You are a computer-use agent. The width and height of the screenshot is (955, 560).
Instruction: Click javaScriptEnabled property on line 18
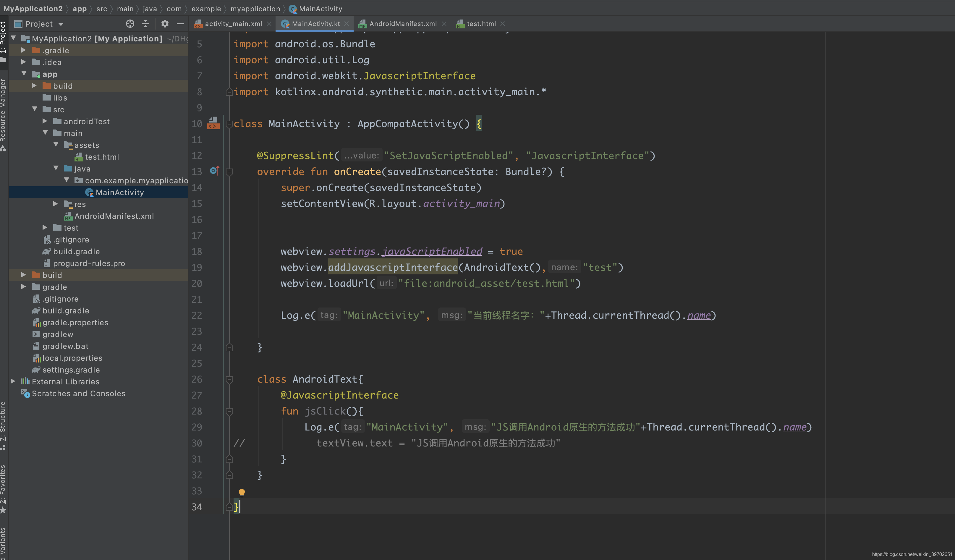432,251
